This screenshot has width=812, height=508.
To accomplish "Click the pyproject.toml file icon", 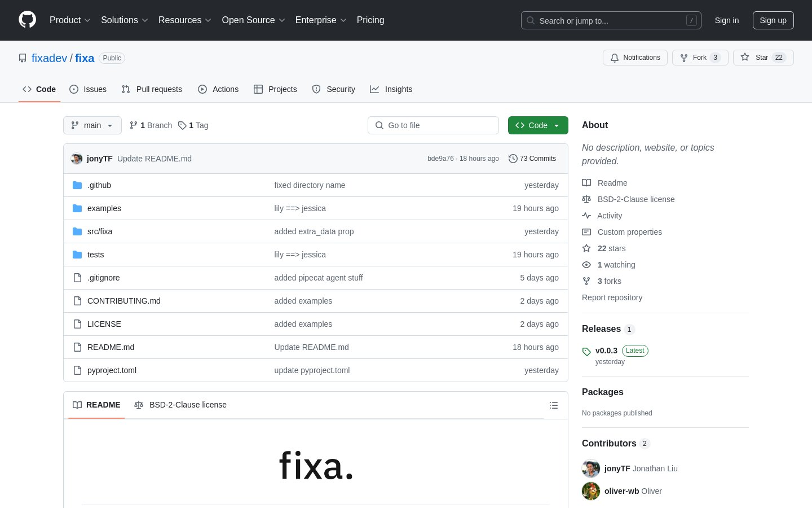I will tap(77, 370).
